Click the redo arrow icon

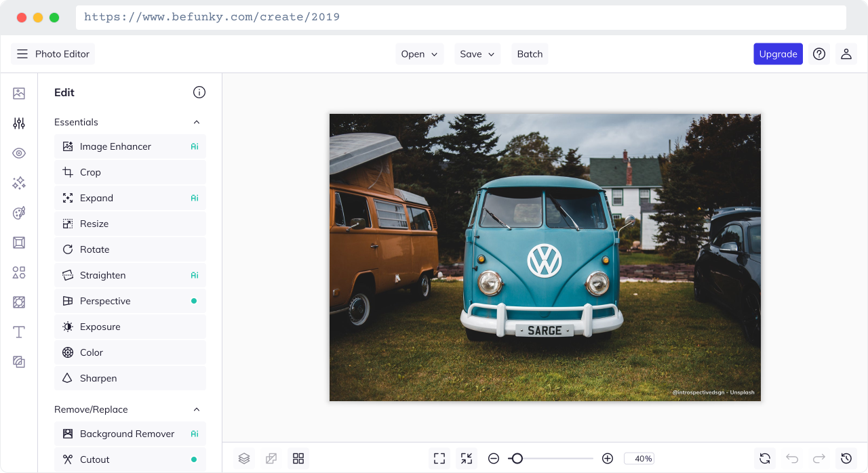point(819,459)
